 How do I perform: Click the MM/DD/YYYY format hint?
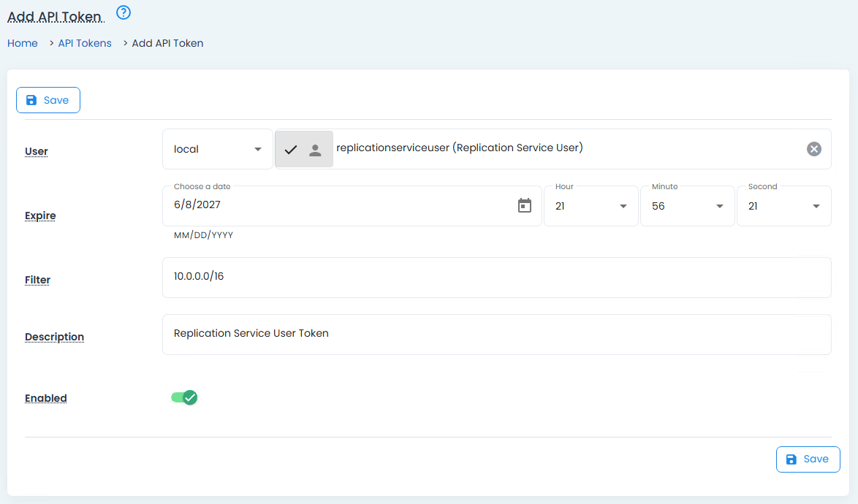(x=204, y=235)
